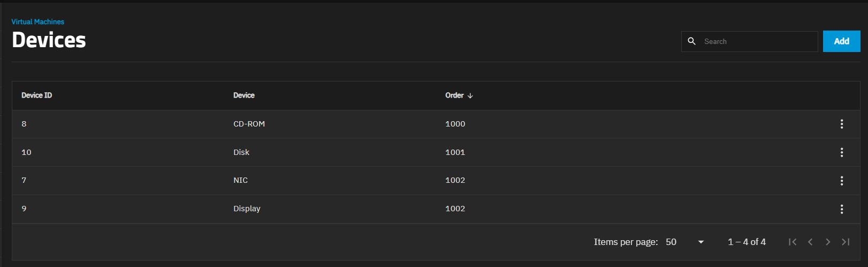Select the Display device row
Screen dimensions: 868x267
[x=247, y=209]
